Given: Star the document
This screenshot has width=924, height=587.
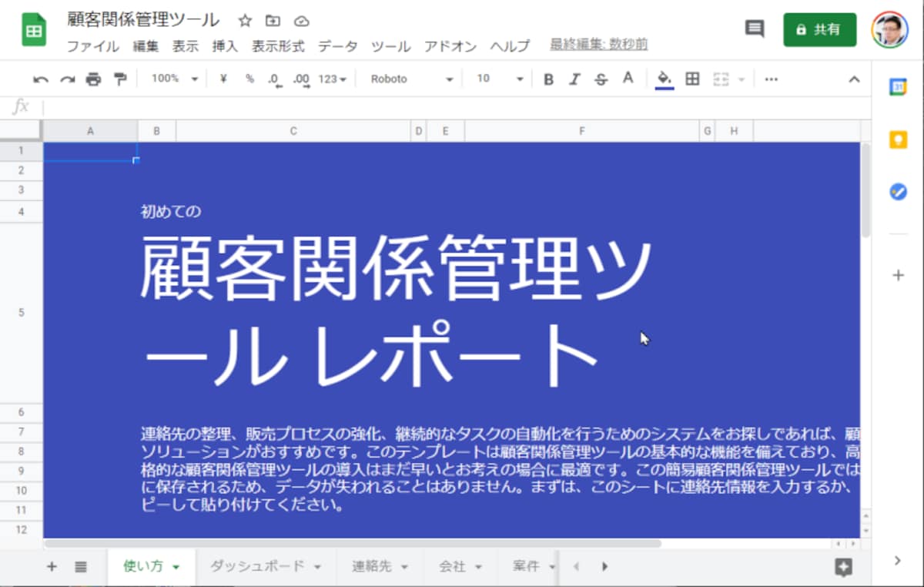Looking at the screenshot, I should pos(245,21).
